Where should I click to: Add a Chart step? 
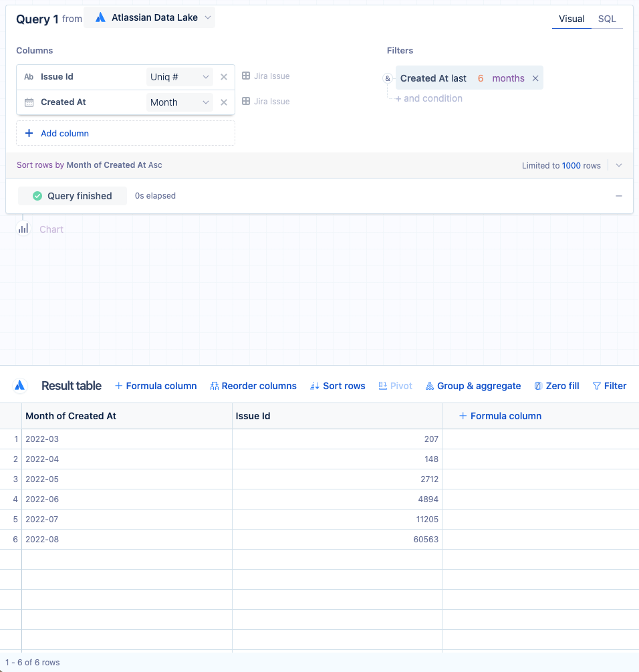pyautogui.click(x=51, y=229)
